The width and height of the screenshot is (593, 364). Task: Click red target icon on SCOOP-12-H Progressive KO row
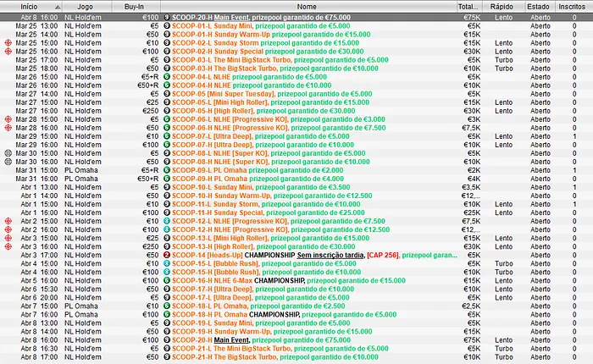coord(8,229)
